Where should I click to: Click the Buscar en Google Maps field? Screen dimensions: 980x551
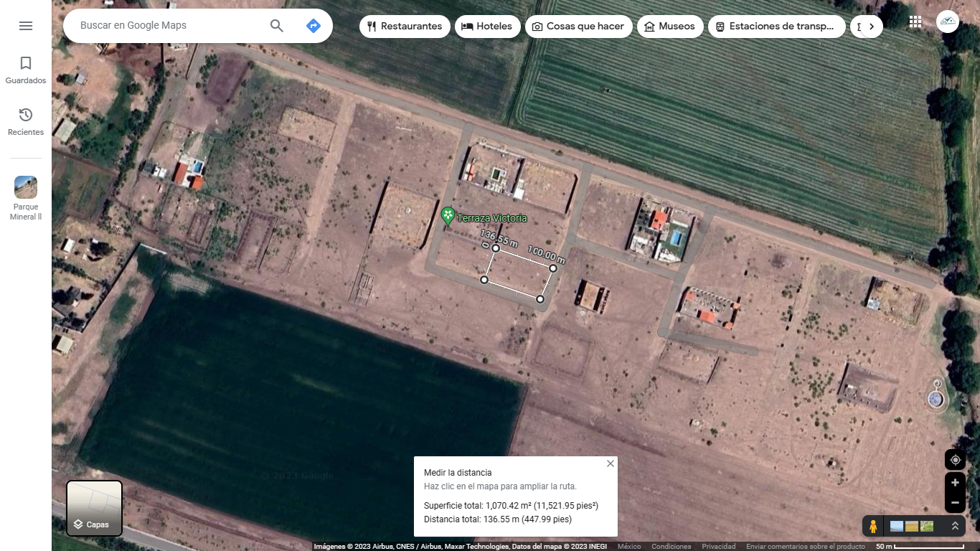click(x=169, y=26)
